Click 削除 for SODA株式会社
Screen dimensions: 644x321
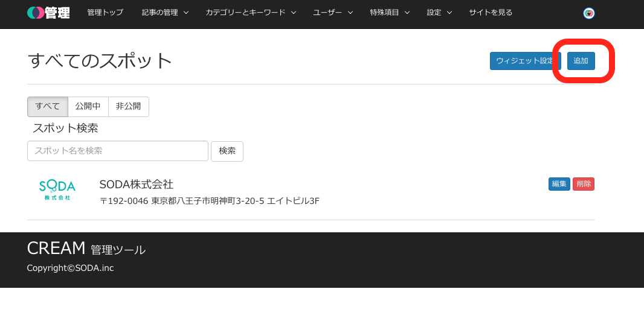tap(583, 184)
